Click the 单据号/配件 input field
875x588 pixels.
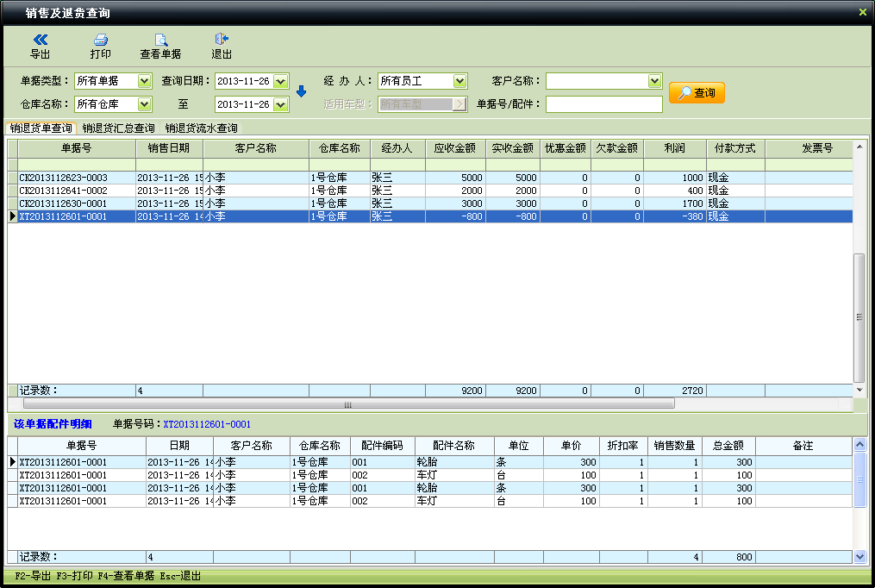tap(603, 104)
